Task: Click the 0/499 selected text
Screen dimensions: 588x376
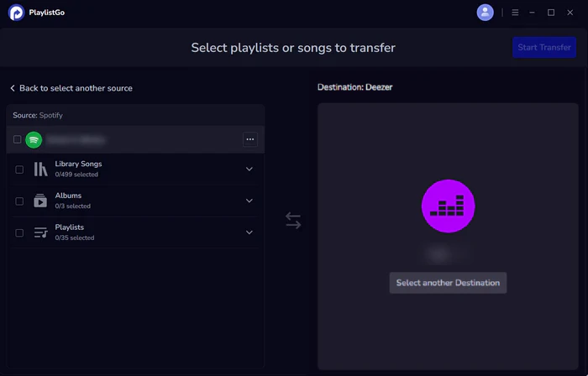Action: tap(76, 175)
